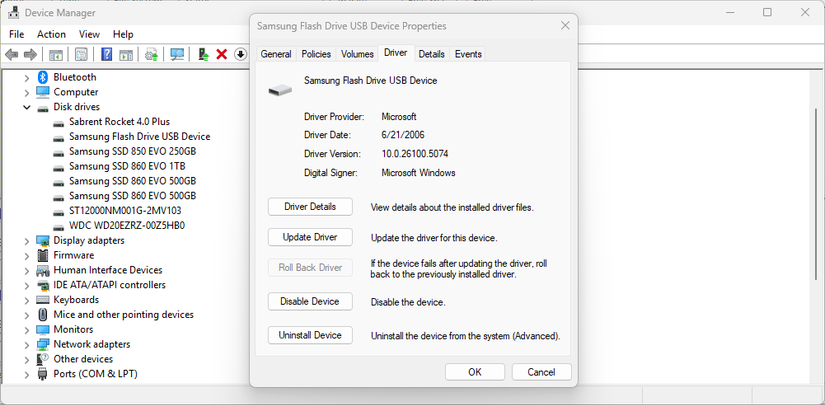This screenshot has height=405, width=825.
Task: Select Sabrent Rocket 4.0 Plus in the device tree
Action: tap(119, 122)
